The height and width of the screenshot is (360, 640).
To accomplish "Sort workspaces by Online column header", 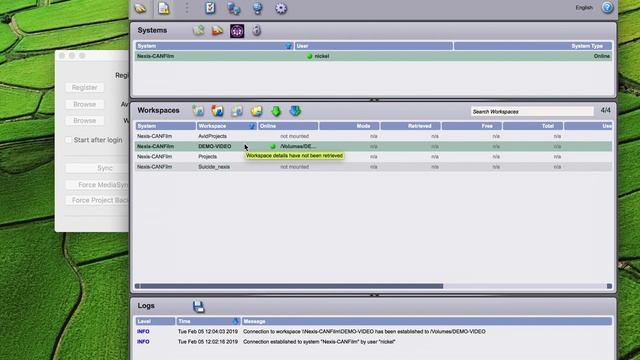I will 288,126.
